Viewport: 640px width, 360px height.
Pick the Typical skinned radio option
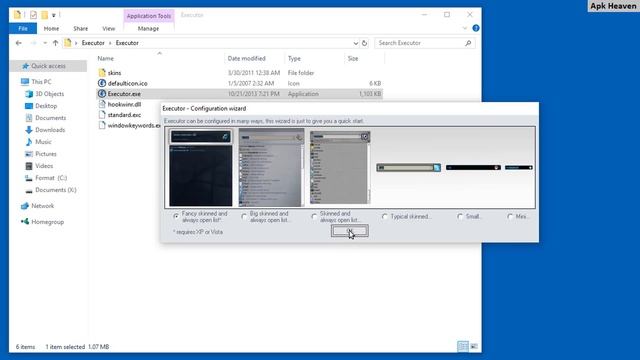pyautogui.click(x=384, y=216)
